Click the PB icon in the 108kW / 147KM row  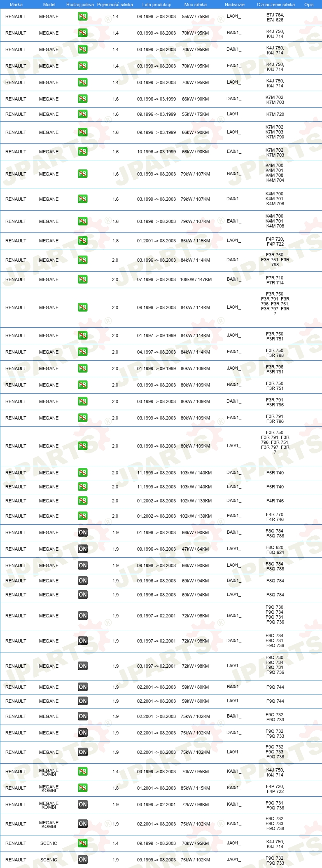point(82,279)
